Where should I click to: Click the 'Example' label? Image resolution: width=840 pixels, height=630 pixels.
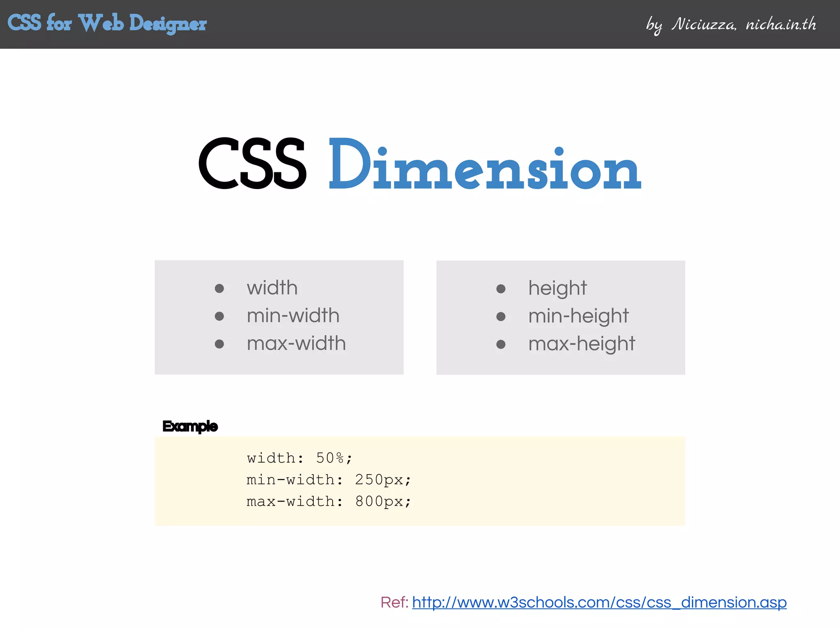[x=190, y=427]
